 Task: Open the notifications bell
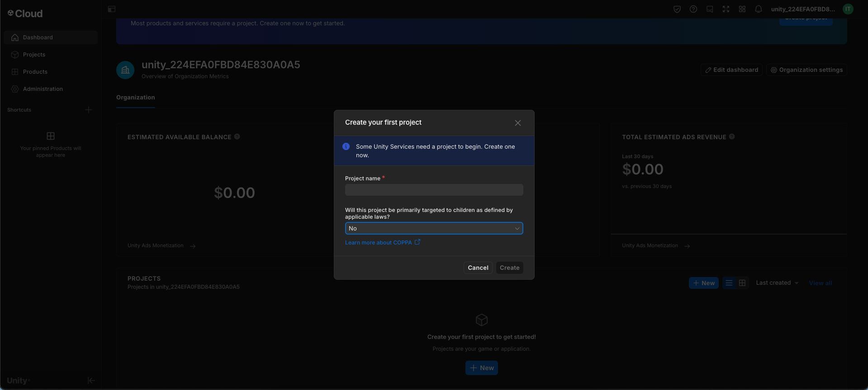point(759,9)
